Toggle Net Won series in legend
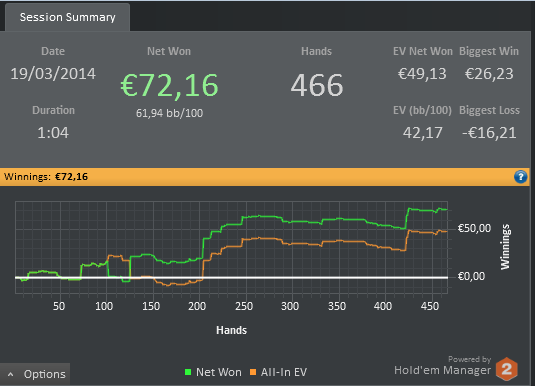 (213, 372)
